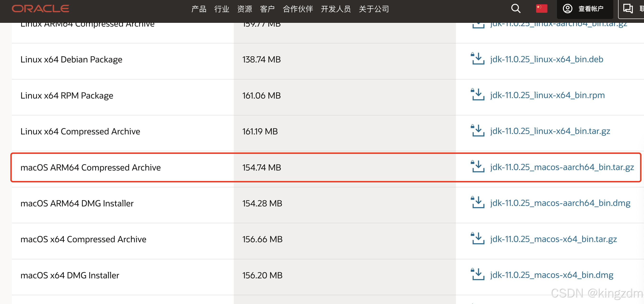The image size is (644, 304).
Task: Click download icon for linux-x64_bin.deb
Action: point(478,59)
